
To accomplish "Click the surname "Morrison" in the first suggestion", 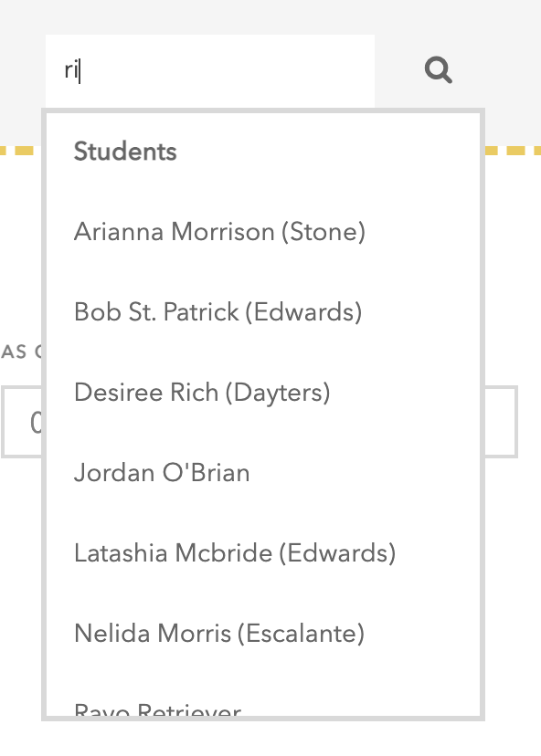I will (222, 232).
